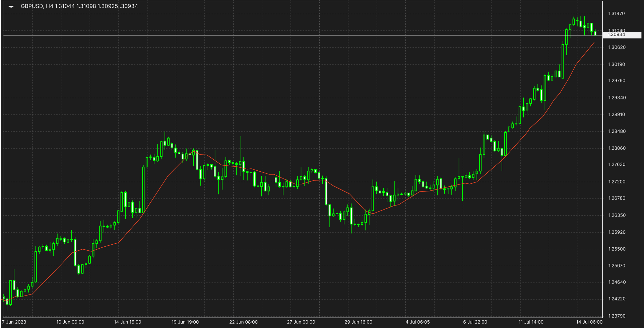The image size is (644, 328).
Task: Click the 1.29340 level on price axis
Action: tap(617, 98)
